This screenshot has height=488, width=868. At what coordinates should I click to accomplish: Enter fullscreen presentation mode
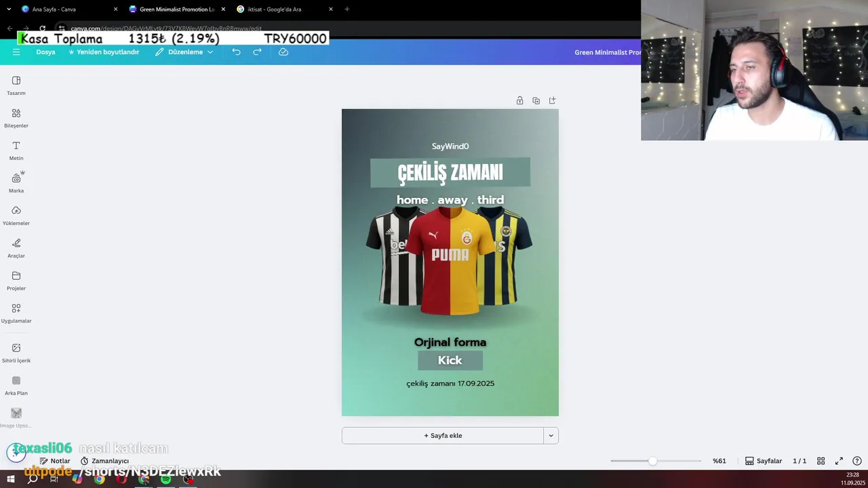point(839,461)
